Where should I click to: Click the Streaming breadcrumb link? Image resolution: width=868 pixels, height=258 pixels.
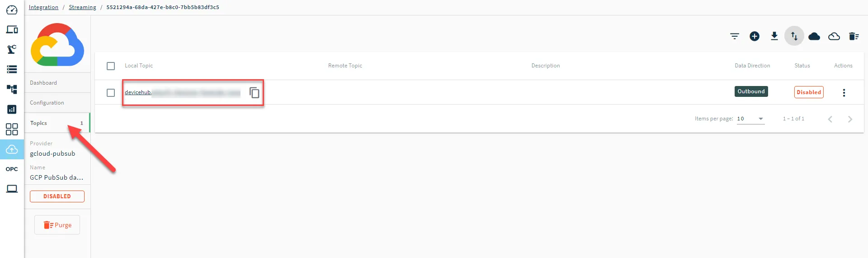pos(82,7)
